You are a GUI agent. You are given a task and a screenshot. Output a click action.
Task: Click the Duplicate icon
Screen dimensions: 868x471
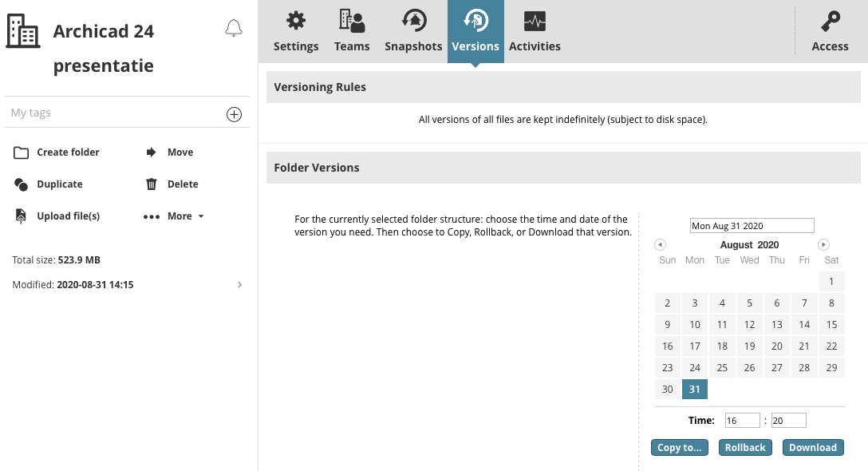click(x=21, y=184)
